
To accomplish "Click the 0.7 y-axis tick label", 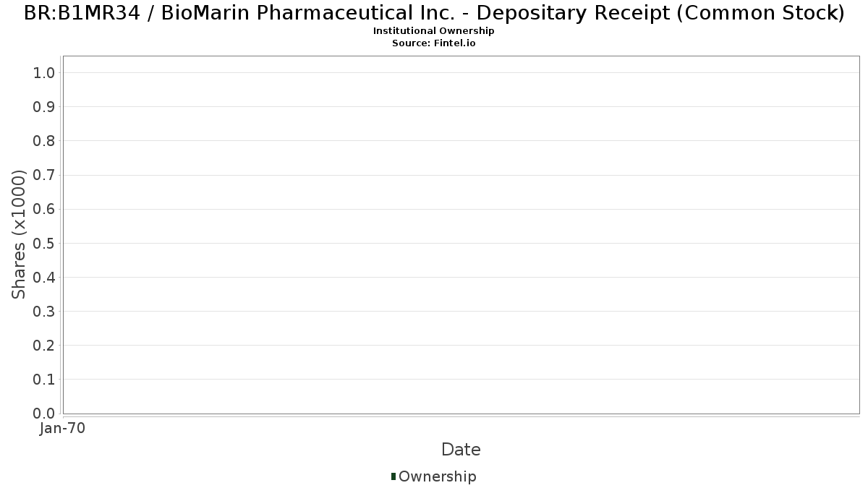I will [44, 175].
